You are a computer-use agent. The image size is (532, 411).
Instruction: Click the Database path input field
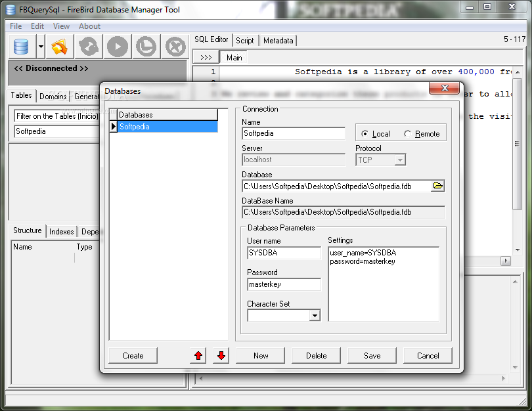tap(336, 186)
